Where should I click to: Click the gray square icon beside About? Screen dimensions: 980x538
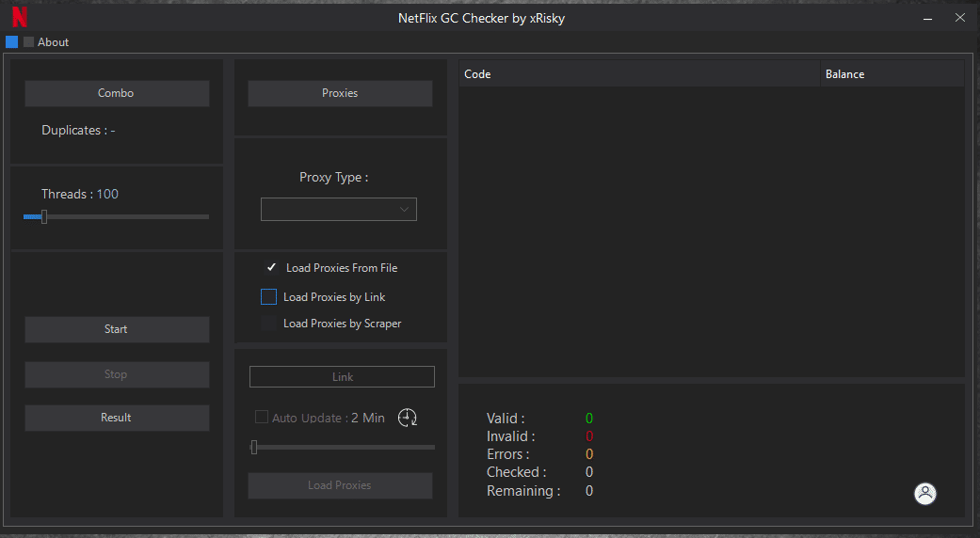(x=28, y=42)
